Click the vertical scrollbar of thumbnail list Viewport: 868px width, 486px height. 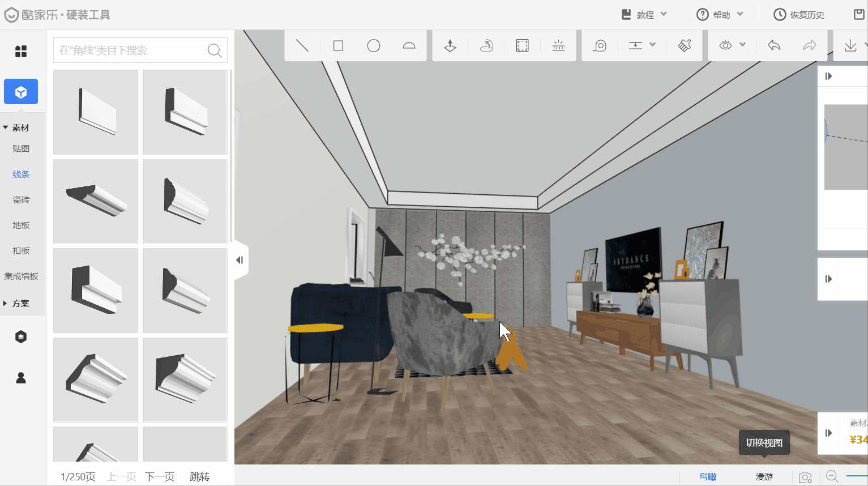230,156
